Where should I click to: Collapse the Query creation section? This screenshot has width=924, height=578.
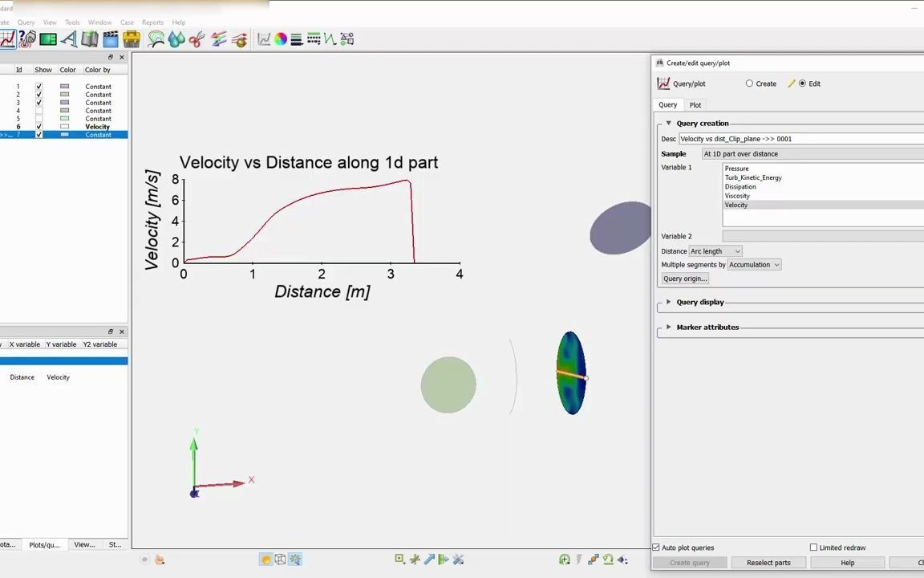click(669, 123)
